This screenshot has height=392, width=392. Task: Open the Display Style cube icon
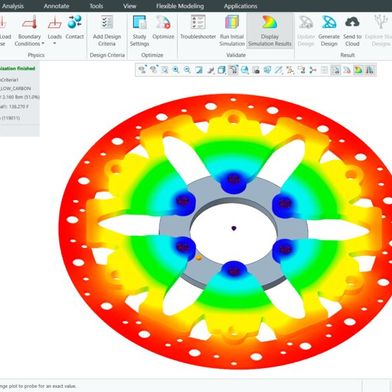click(221, 70)
